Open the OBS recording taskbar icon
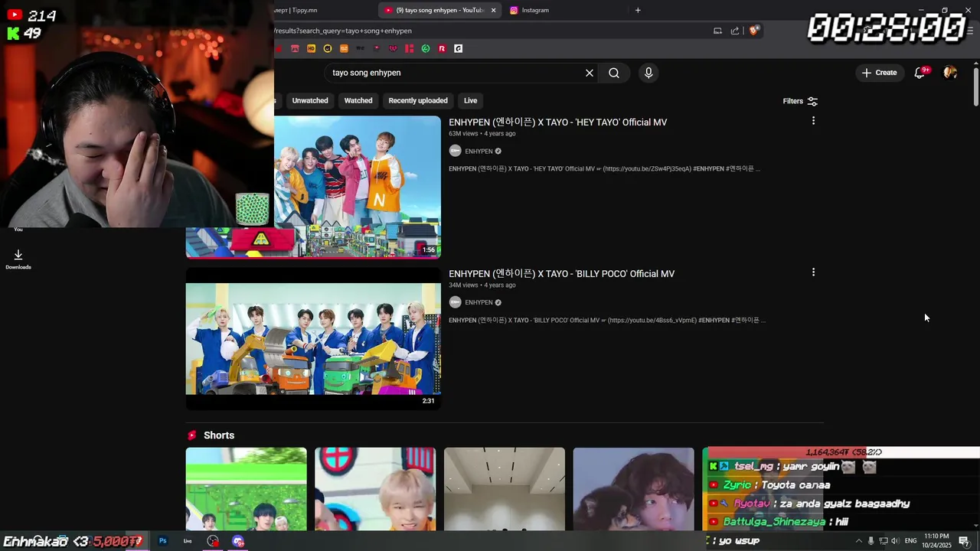The width and height of the screenshot is (980, 551). [213, 541]
